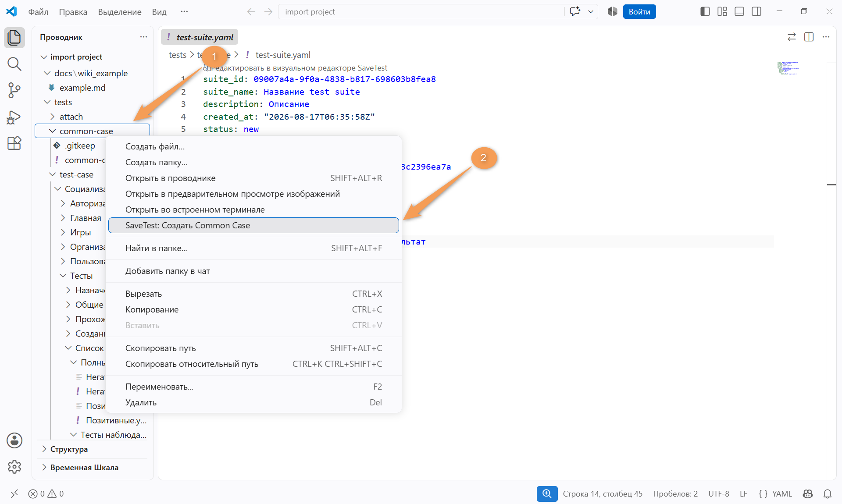The image size is (842, 504).
Task: Open the example.md file
Action: (x=82, y=88)
